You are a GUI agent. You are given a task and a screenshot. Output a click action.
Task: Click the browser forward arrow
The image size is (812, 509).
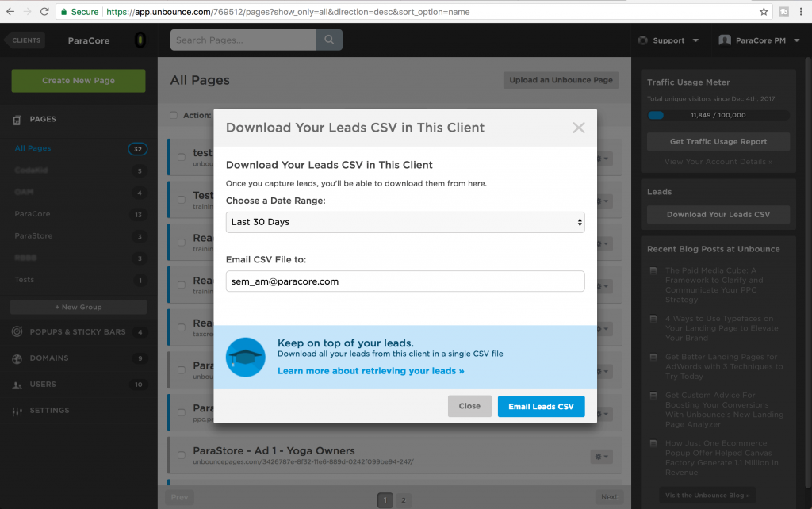[28, 11]
